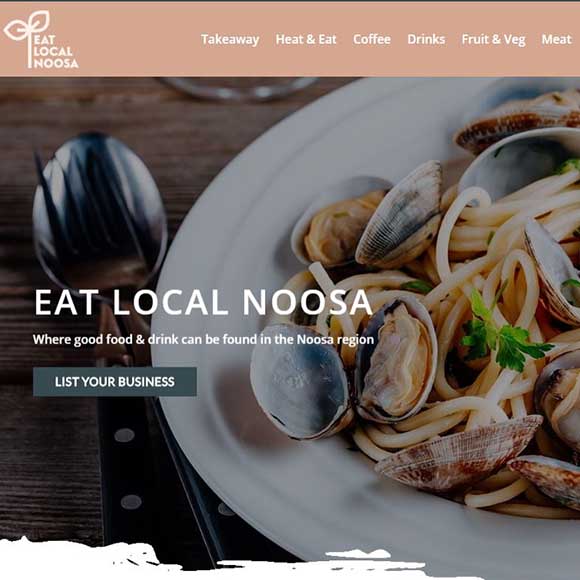
Task: Click the wine glass base behind the plate
Action: click(x=240, y=89)
